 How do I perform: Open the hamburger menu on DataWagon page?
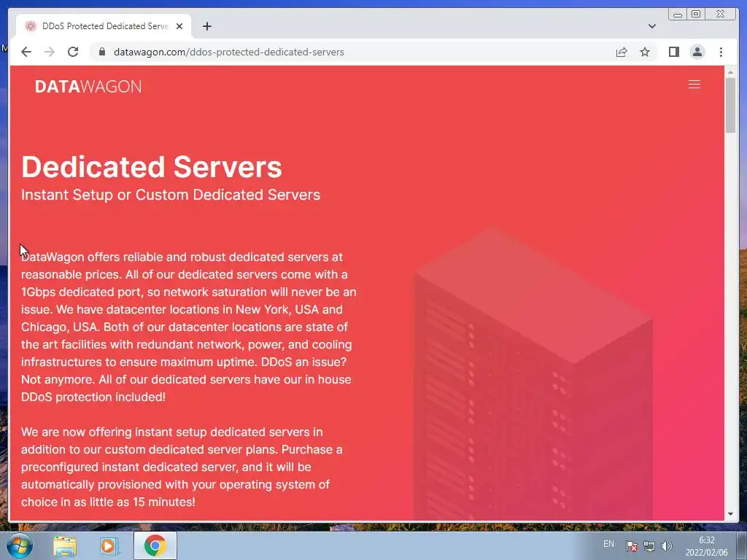click(x=694, y=85)
